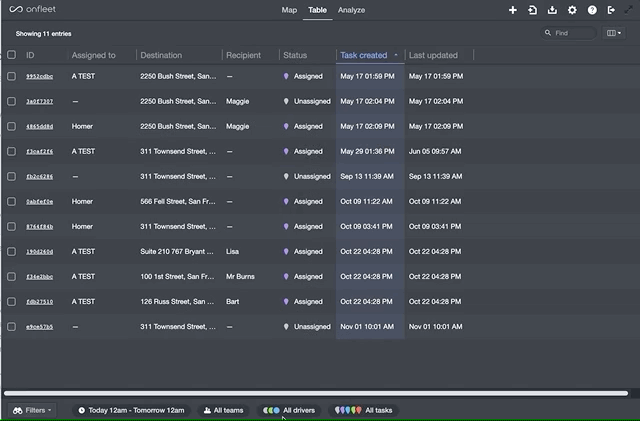Open the All tasks filter
The image size is (640, 421).
(x=363, y=410)
